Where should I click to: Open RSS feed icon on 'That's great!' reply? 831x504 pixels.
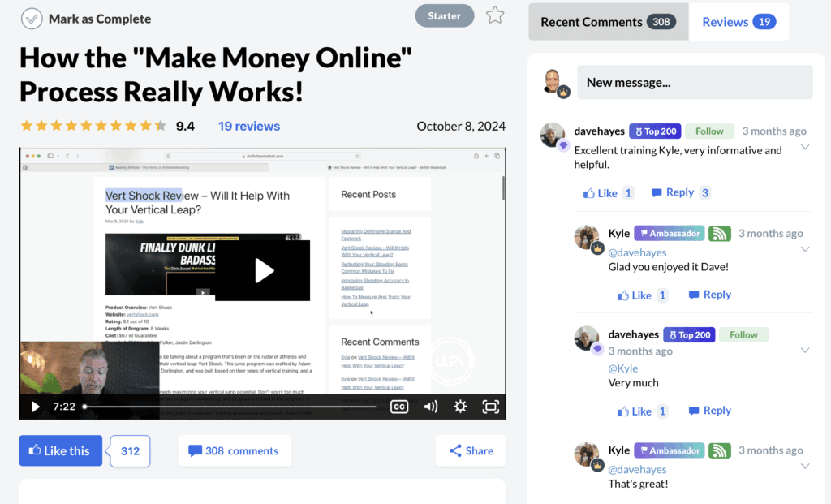[720, 450]
